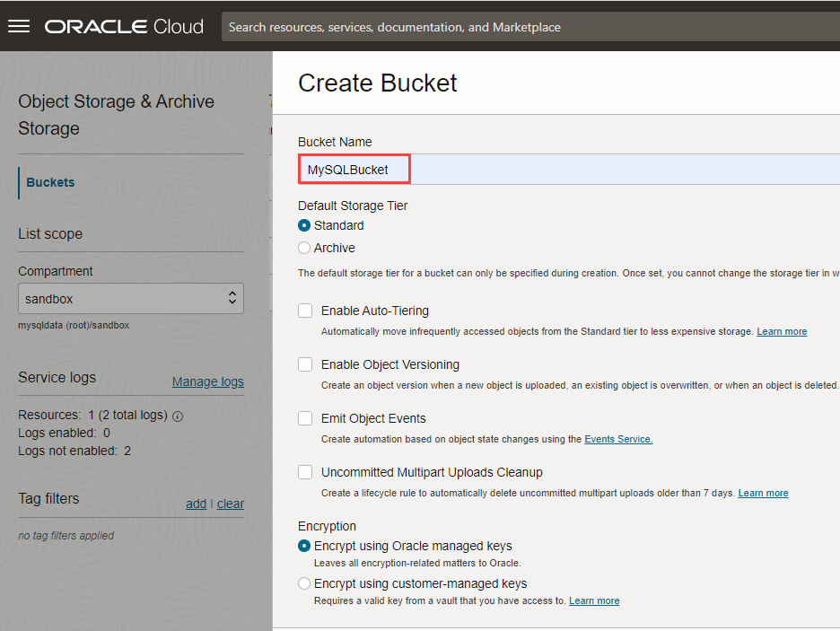
Task: Enable Emit Object Events
Action: [x=305, y=417]
